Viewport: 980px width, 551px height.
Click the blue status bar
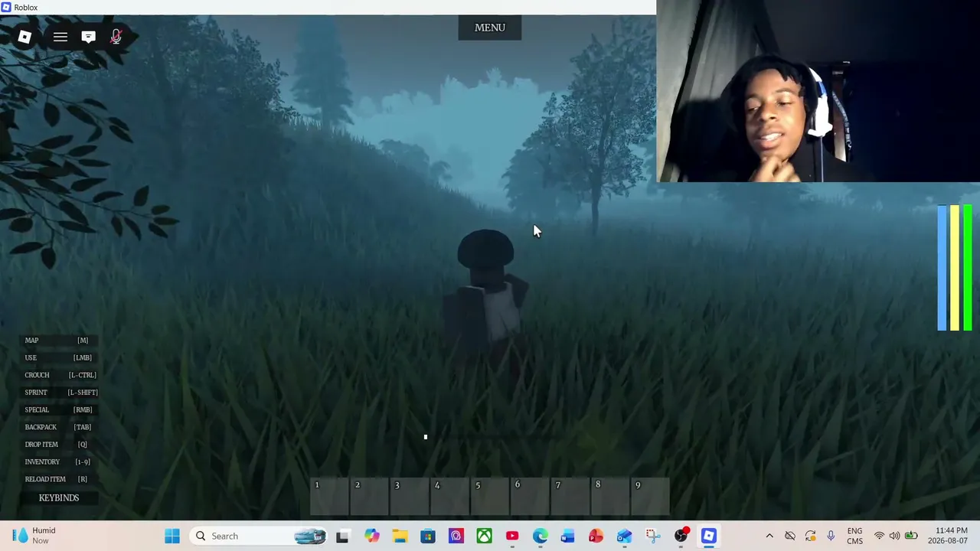pyautogui.click(x=942, y=268)
